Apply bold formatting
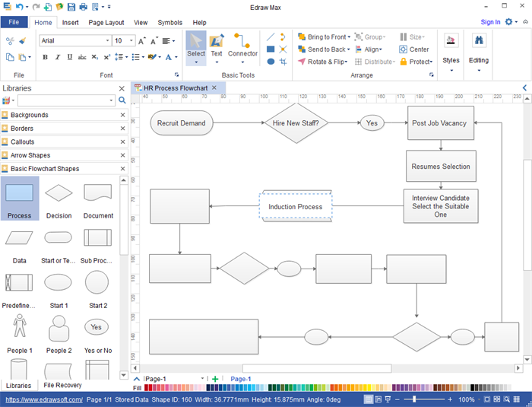532x407 pixels. [x=46, y=57]
